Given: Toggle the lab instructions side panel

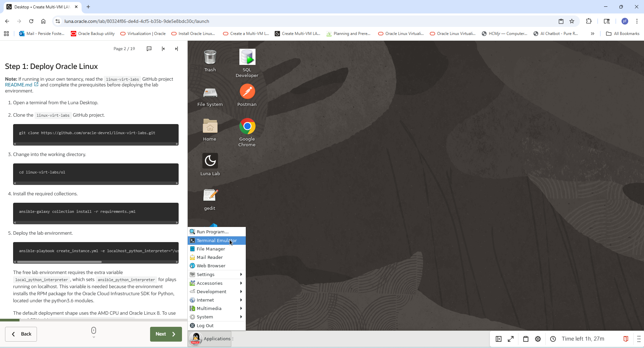Looking at the screenshot, I should coord(499,339).
